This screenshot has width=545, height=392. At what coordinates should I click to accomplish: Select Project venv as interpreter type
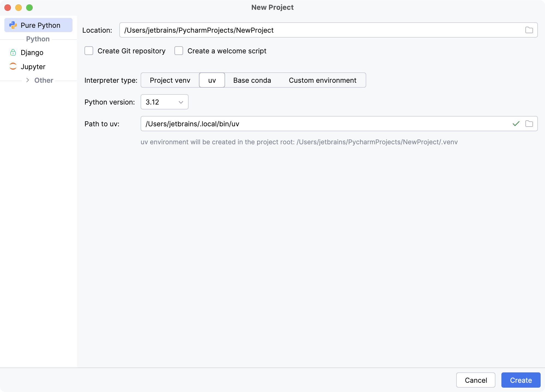coord(169,80)
